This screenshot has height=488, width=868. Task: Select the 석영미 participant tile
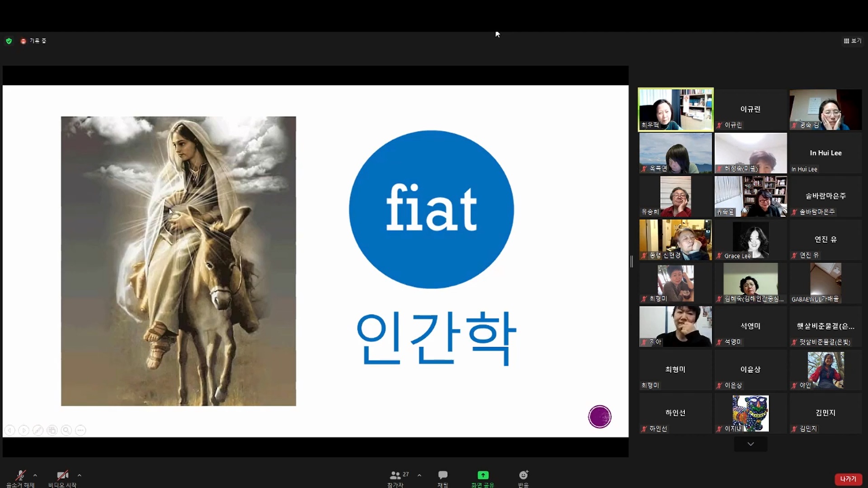pos(750,327)
